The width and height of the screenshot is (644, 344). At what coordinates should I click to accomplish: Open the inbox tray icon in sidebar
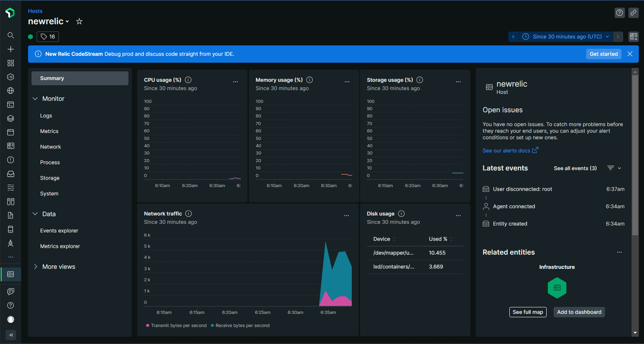[x=11, y=174]
